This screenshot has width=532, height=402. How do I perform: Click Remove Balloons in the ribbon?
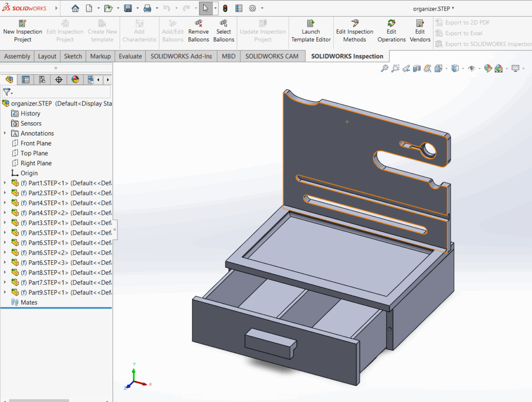198,31
